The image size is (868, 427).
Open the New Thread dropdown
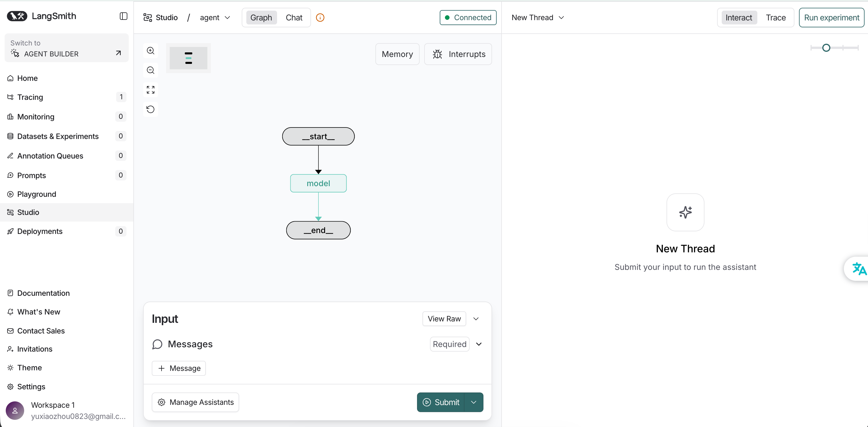point(538,18)
